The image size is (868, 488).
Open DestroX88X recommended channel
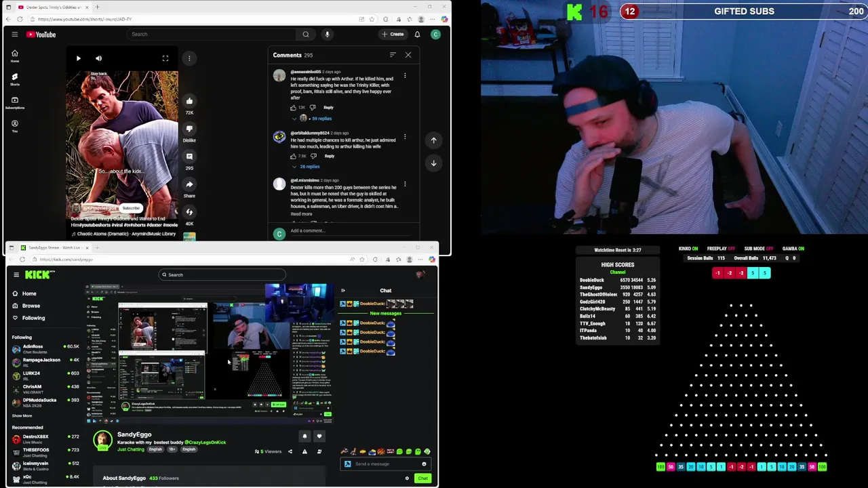tap(45, 439)
